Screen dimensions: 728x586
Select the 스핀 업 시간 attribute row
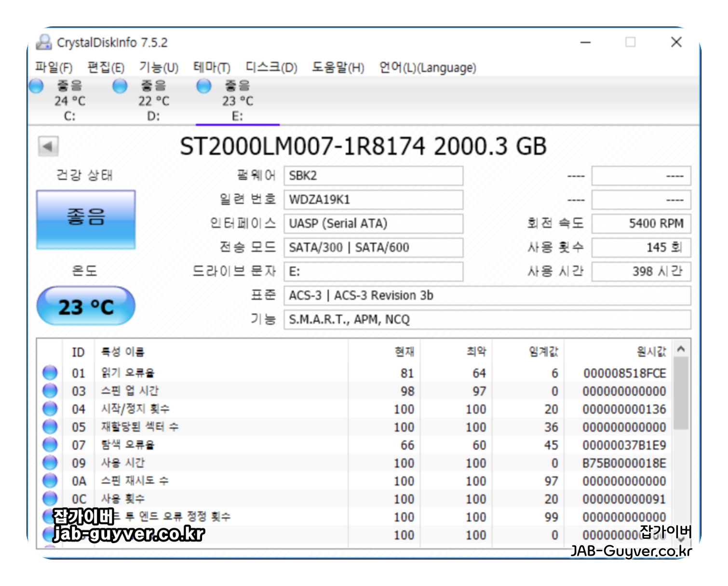[x=355, y=391]
